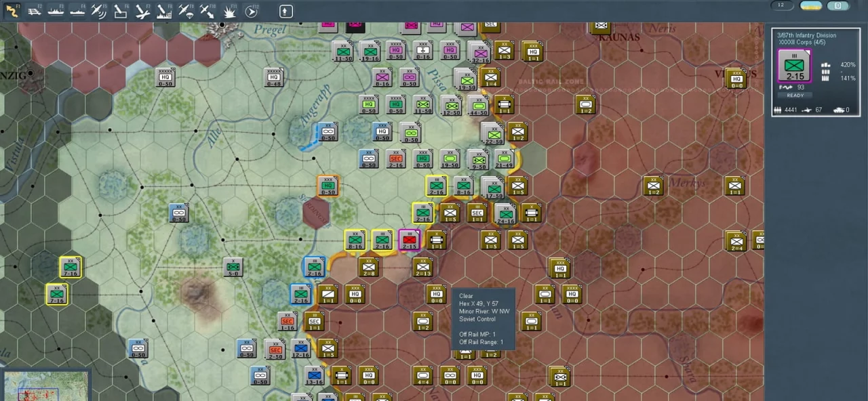Switch to Naval Transport mode (F3)
The height and width of the screenshot is (401, 868).
pyautogui.click(x=56, y=10)
